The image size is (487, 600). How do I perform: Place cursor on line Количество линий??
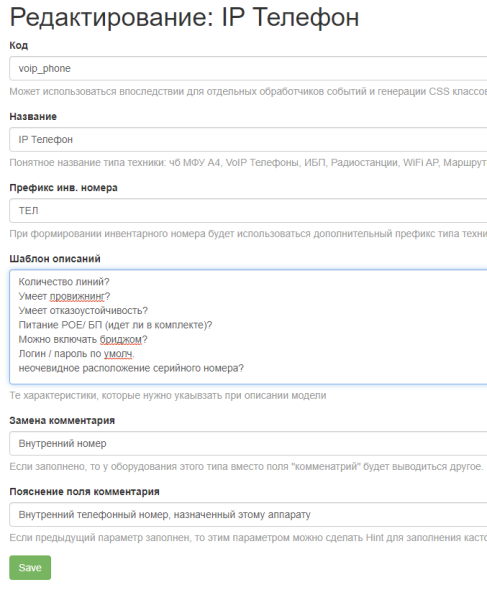[64, 282]
